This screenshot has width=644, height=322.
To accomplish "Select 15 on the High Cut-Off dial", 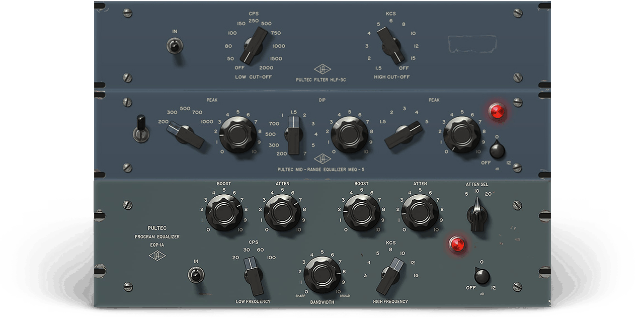I will coord(413,58).
